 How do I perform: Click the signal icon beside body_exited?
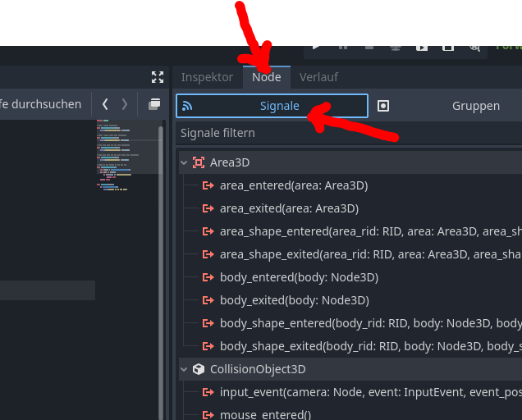tap(208, 300)
